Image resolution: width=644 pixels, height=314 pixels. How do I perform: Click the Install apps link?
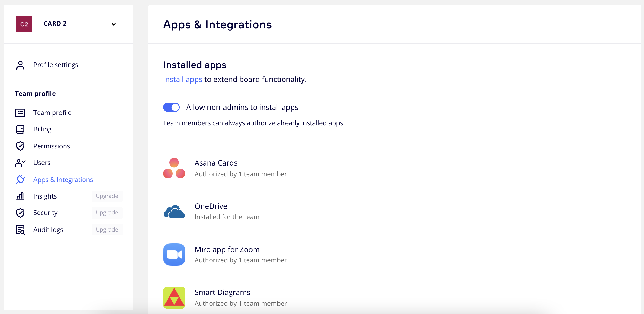[x=183, y=79]
